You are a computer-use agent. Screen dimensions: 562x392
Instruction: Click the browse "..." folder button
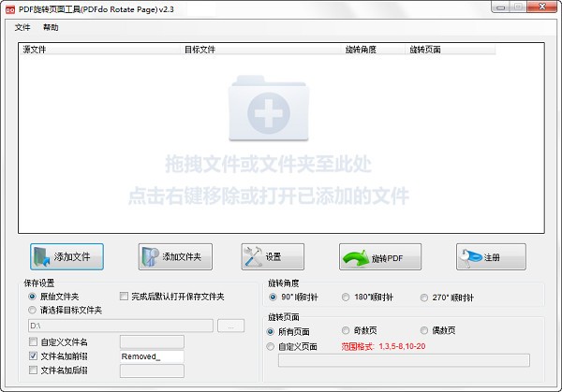(x=230, y=327)
